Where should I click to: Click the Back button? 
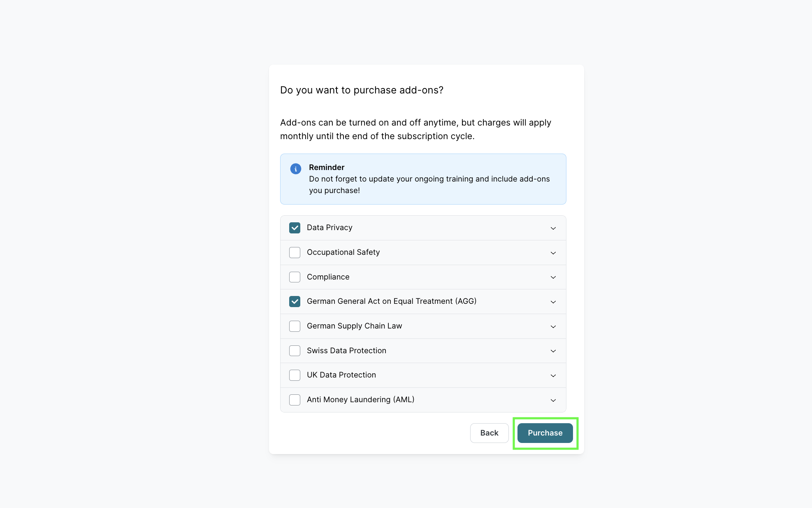pos(489,433)
